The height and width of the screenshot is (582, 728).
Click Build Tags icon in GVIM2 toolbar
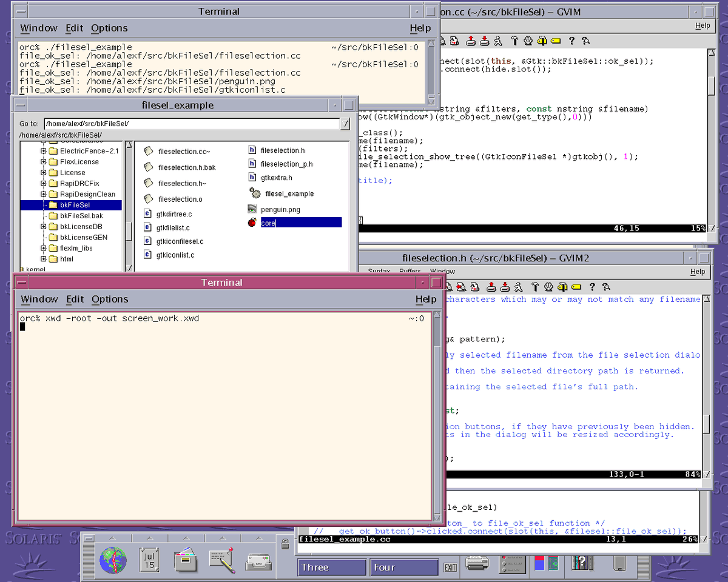pos(562,287)
